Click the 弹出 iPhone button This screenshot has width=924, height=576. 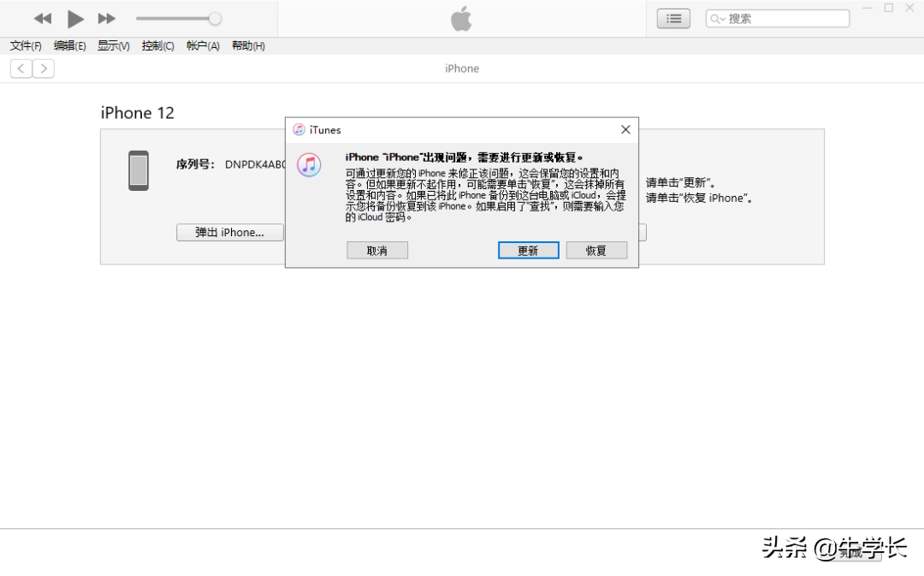[x=229, y=232]
